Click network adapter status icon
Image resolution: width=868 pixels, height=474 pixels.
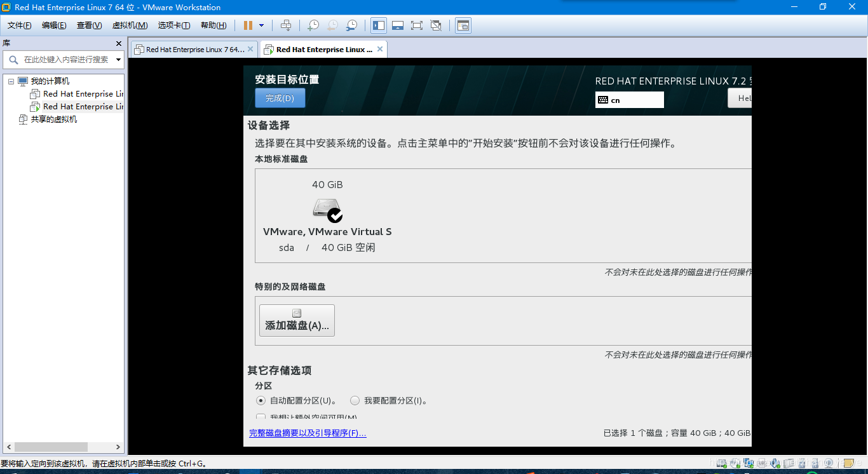point(749,463)
